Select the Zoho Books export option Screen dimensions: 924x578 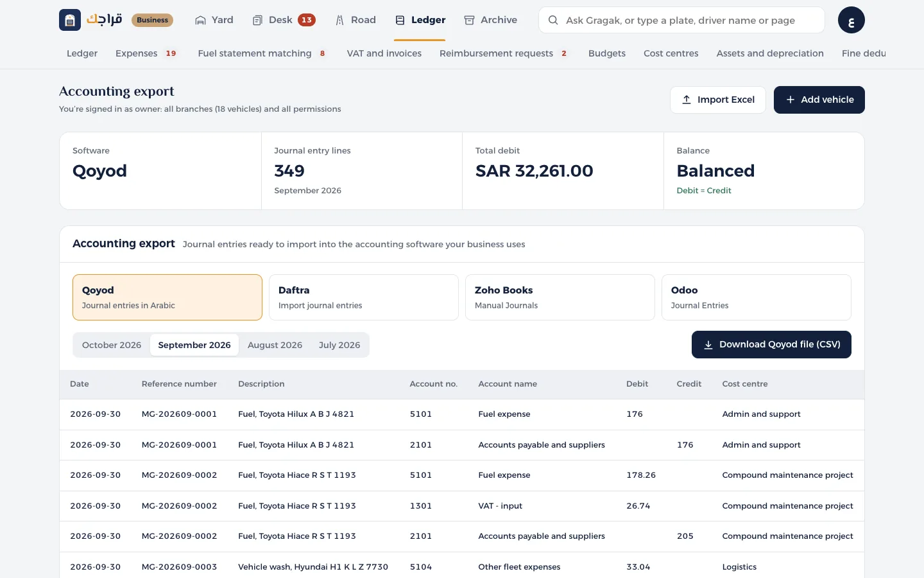(560, 297)
